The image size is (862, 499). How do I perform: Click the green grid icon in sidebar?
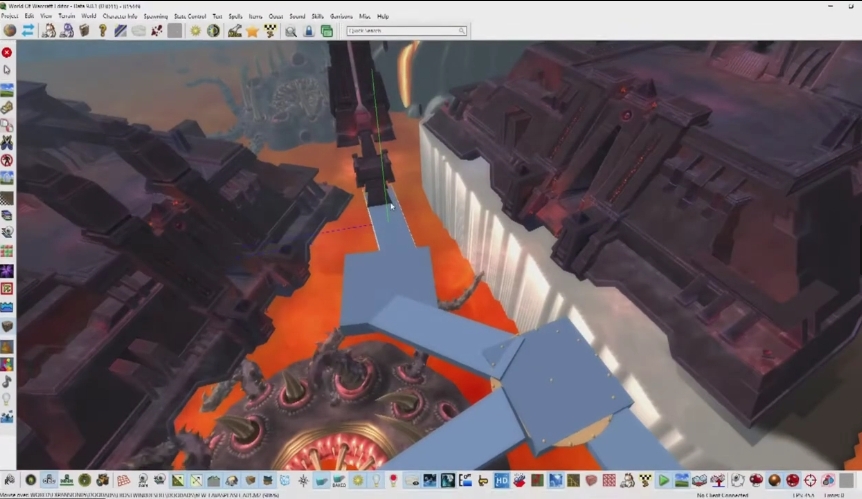[x=7, y=252]
